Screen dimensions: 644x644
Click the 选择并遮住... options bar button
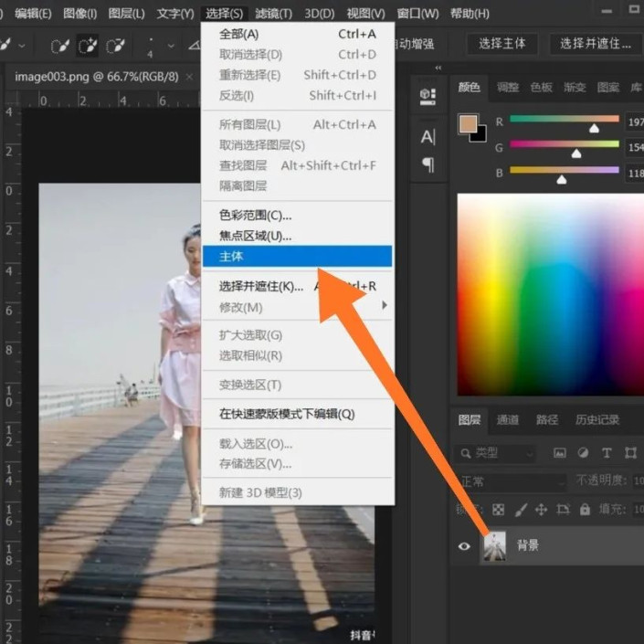click(x=595, y=44)
